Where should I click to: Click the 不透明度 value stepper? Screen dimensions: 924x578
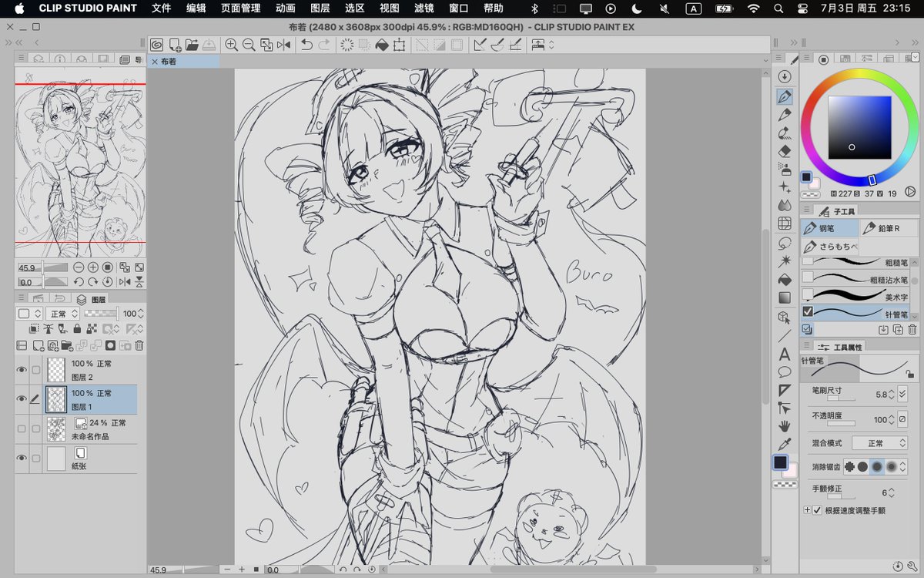click(891, 419)
